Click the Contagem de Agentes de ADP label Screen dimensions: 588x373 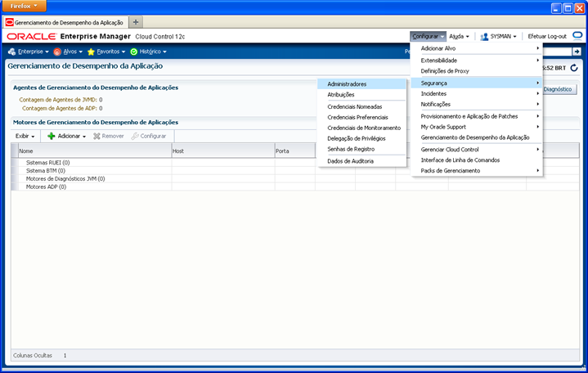click(60, 109)
